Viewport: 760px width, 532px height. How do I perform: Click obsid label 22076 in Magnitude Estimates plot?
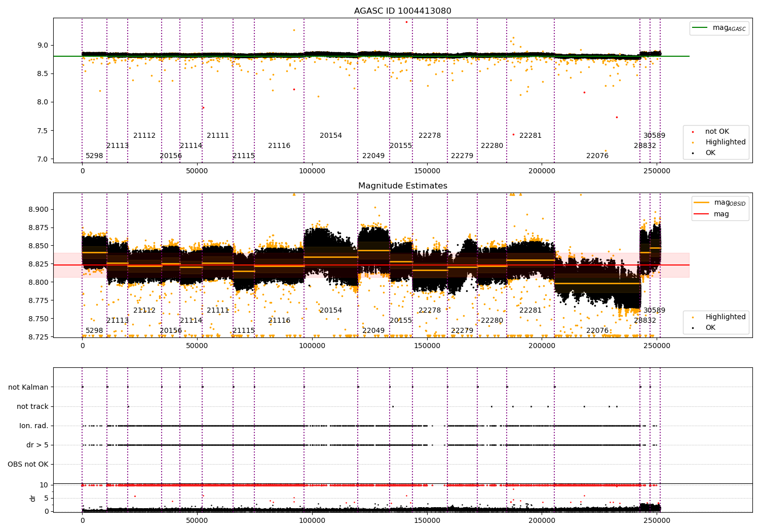coord(597,331)
